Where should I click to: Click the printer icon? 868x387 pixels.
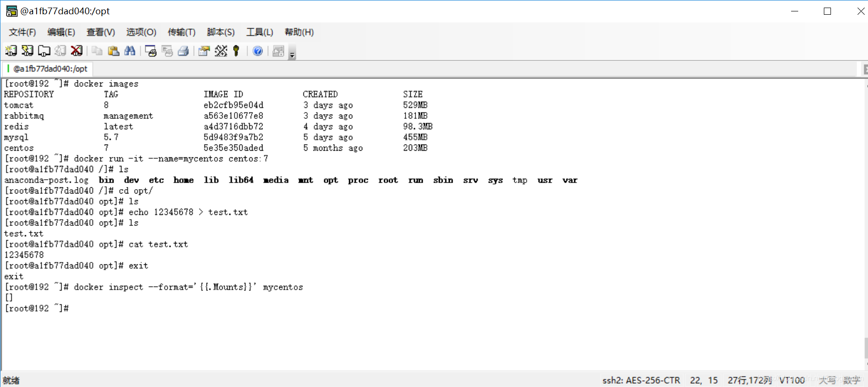tap(183, 51)
